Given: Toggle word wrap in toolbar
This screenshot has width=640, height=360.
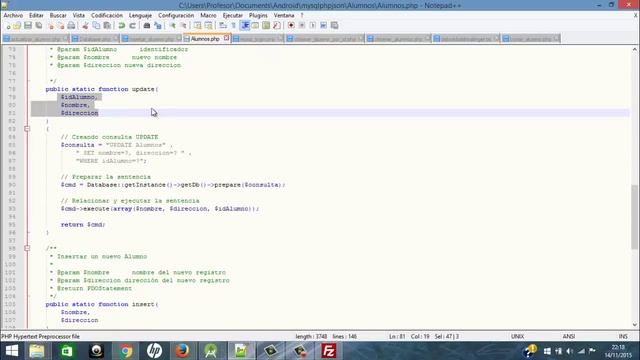Looking at the screenshot, I should coord(222,26).
